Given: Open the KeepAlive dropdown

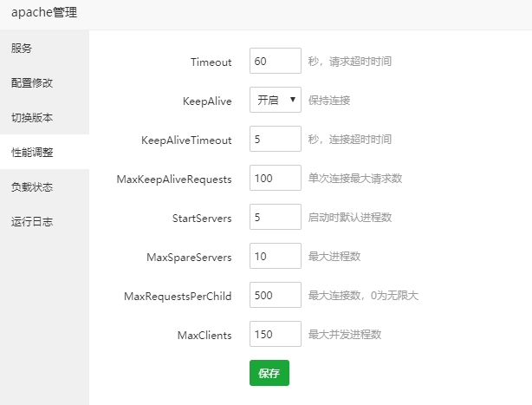Looking at the screenshot, I should pyautogui.click(x=276, y=100).
